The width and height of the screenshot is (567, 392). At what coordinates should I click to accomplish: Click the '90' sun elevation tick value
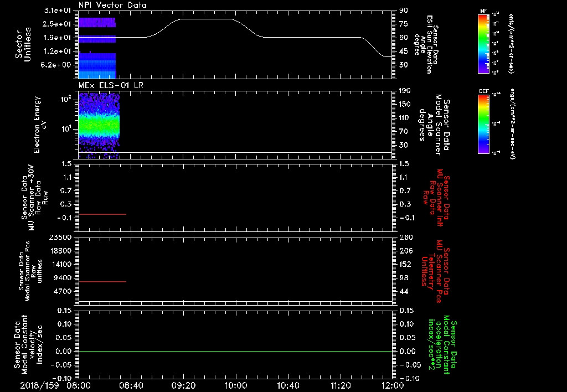tap(404, 10)
